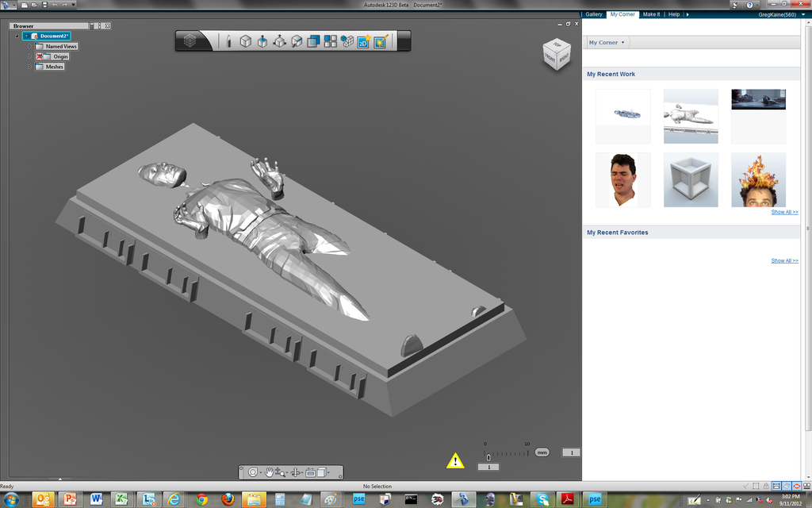Click the snap value field below ruler
Viewport: 812px width, 508px height.
tap(488, 467)
